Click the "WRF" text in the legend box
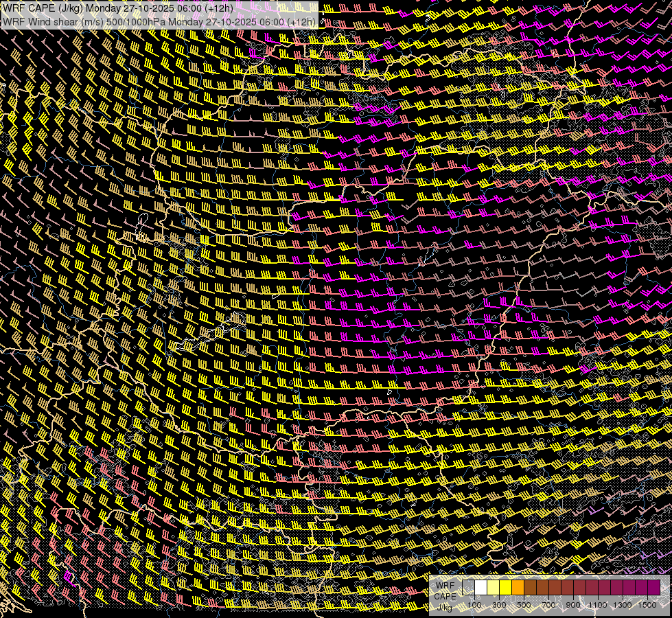The image size is (672, 618). coord(445,585)
